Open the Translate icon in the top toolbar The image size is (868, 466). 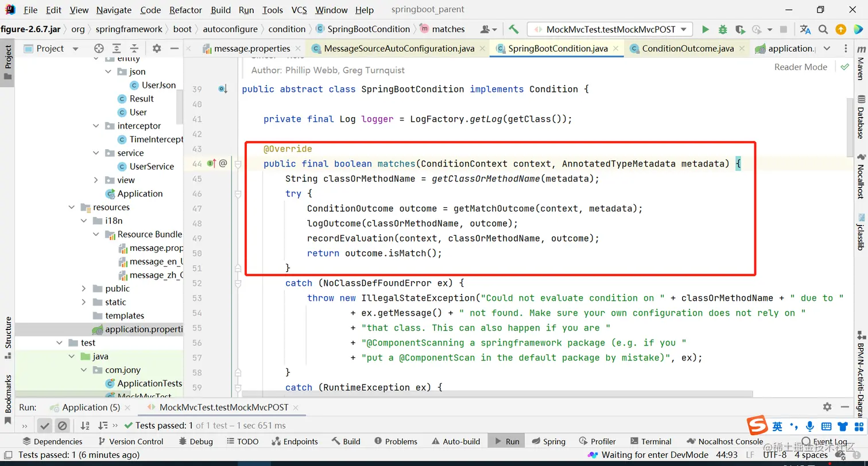point(805,29)
